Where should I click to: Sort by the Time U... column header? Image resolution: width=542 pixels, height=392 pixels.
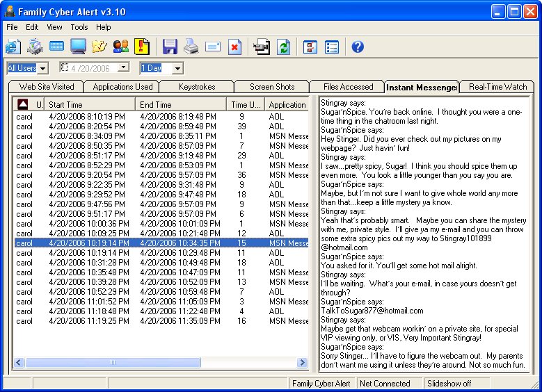pyautogui.click(x=246, y=104)
